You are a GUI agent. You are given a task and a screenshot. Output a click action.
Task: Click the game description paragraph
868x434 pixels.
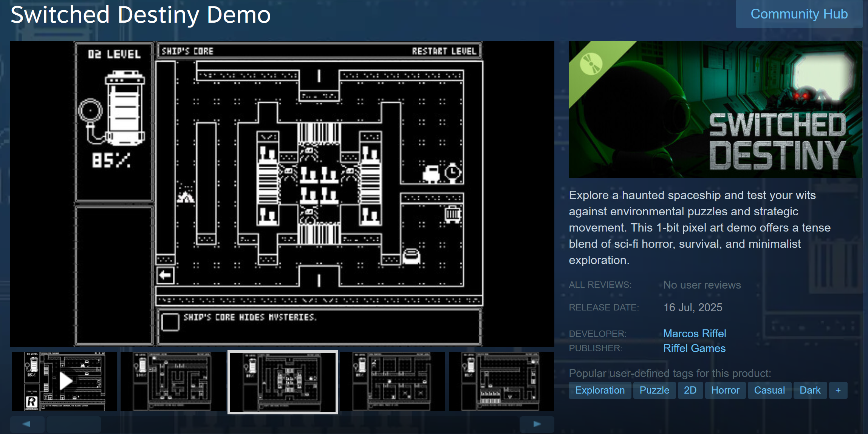point(700,227)
